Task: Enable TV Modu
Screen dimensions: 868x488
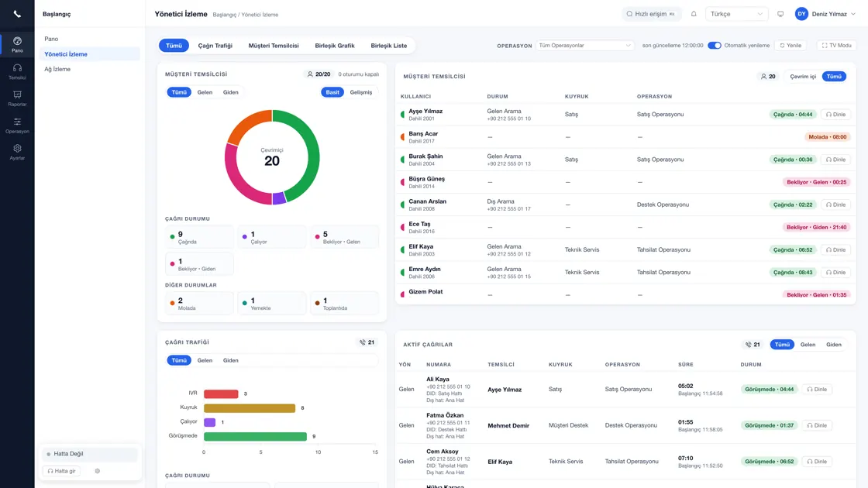Action: pos(836,46)
